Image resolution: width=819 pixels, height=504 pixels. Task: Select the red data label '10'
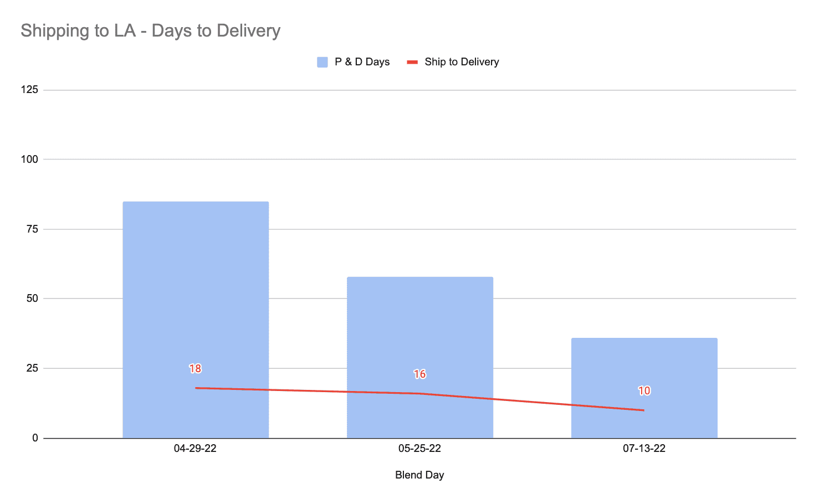point(644,391)
